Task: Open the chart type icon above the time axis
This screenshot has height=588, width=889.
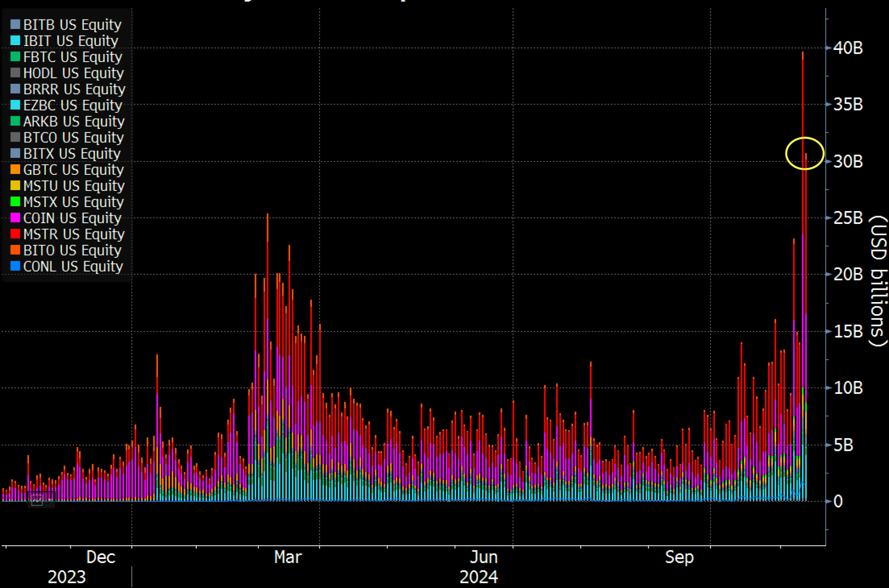Action: pyautogui.click(x=37, y=500)
